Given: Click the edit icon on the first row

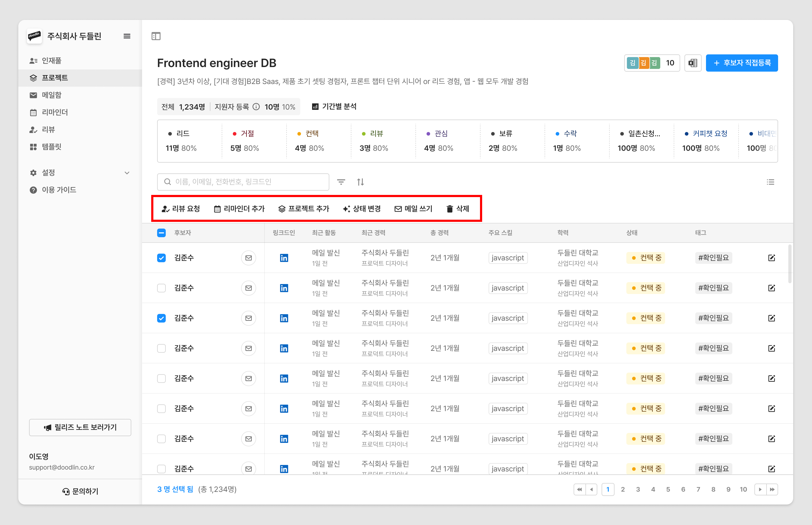Looking at the screenshot, I should (x=771, y=258).
